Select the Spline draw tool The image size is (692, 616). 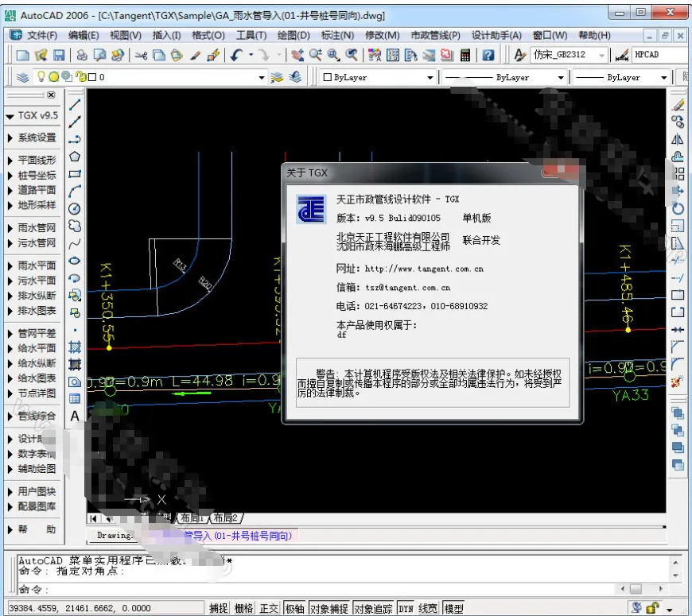tap(75, 243)
